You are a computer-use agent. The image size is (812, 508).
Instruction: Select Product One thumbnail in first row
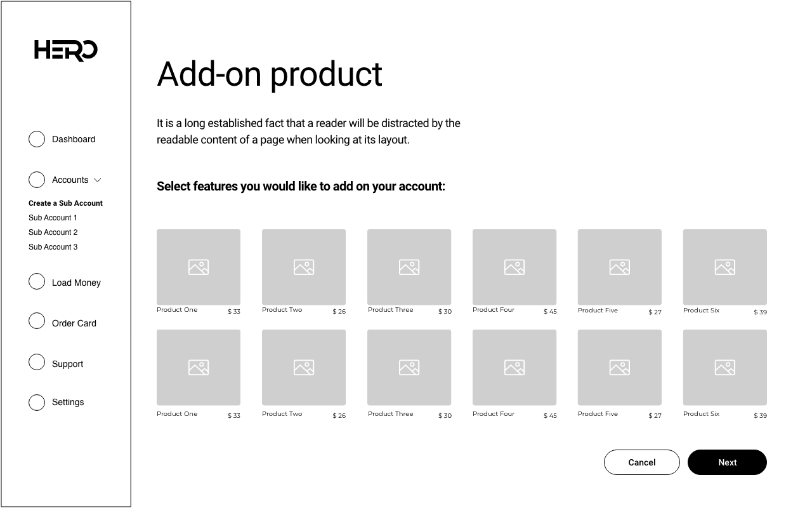point(199,267)
